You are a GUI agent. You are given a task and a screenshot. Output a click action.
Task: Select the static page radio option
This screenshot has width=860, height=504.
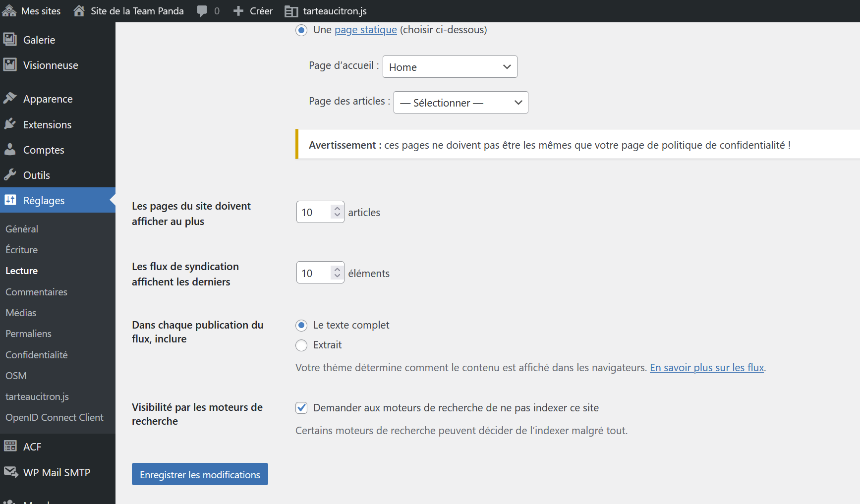pos(301,30)
